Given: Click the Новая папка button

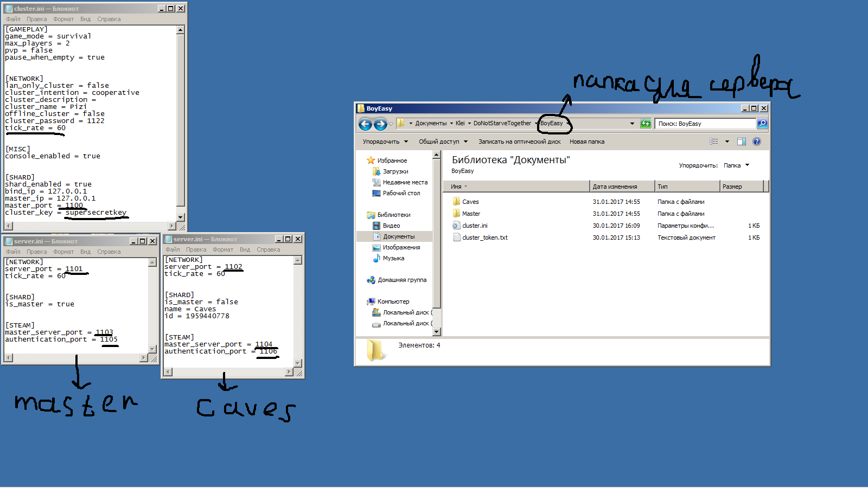Looking at the screenshot, I should point(586,142).
